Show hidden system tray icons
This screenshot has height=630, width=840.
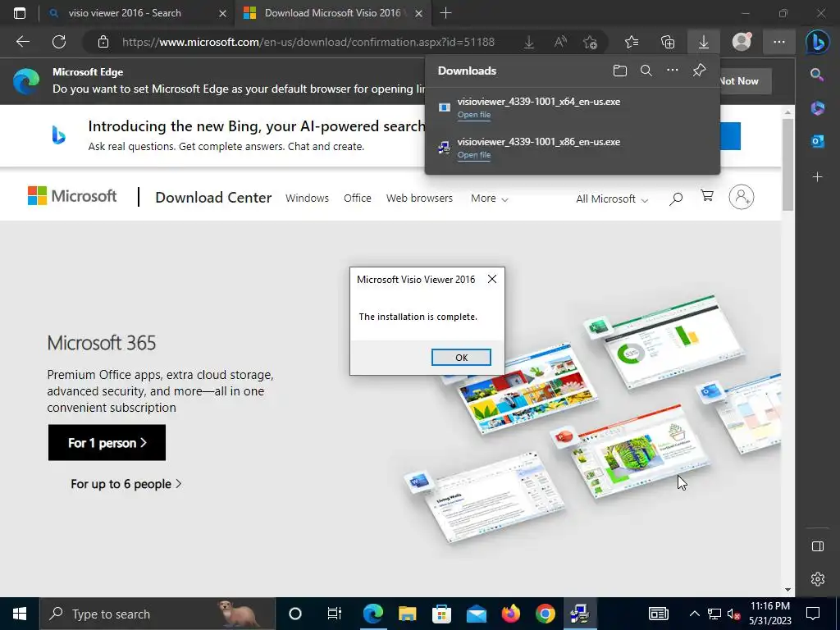(x=694, y=614)
